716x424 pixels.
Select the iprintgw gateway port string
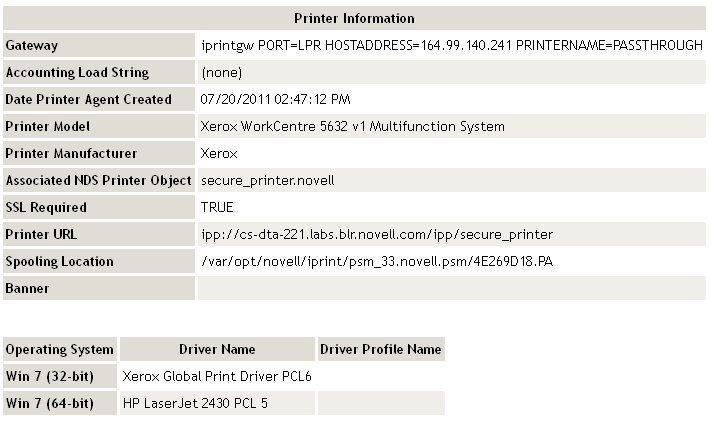point(452,46)
